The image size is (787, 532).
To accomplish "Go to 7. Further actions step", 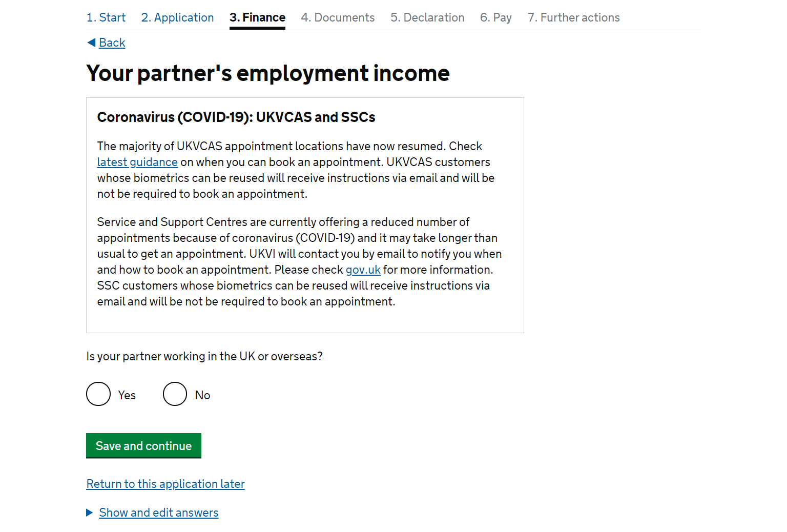I will (x=574, y=17).
